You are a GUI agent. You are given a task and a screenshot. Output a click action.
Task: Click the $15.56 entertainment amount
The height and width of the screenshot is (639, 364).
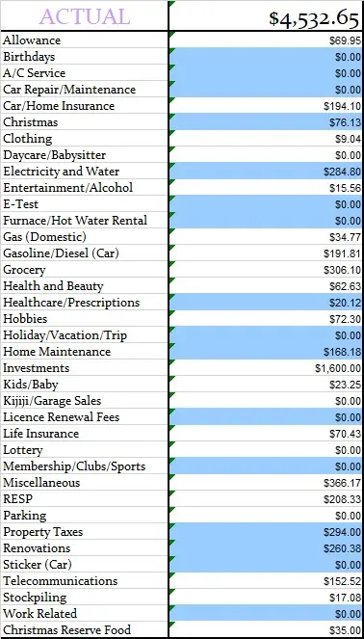pyautogui.click(x=346, y=188)
